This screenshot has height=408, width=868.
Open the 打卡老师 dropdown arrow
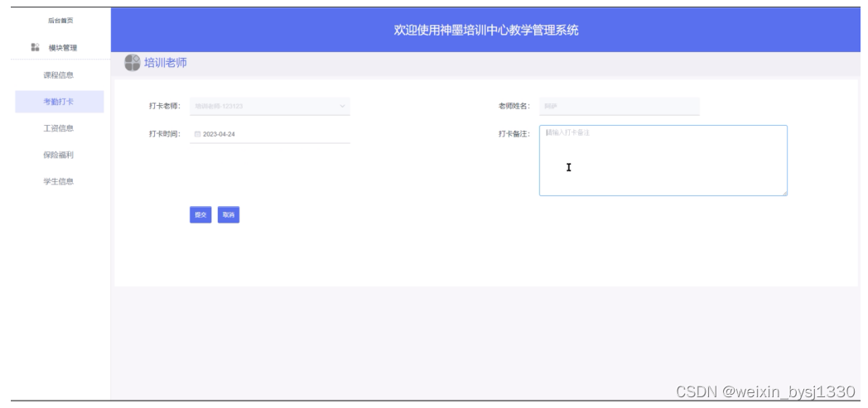point(342,106)
